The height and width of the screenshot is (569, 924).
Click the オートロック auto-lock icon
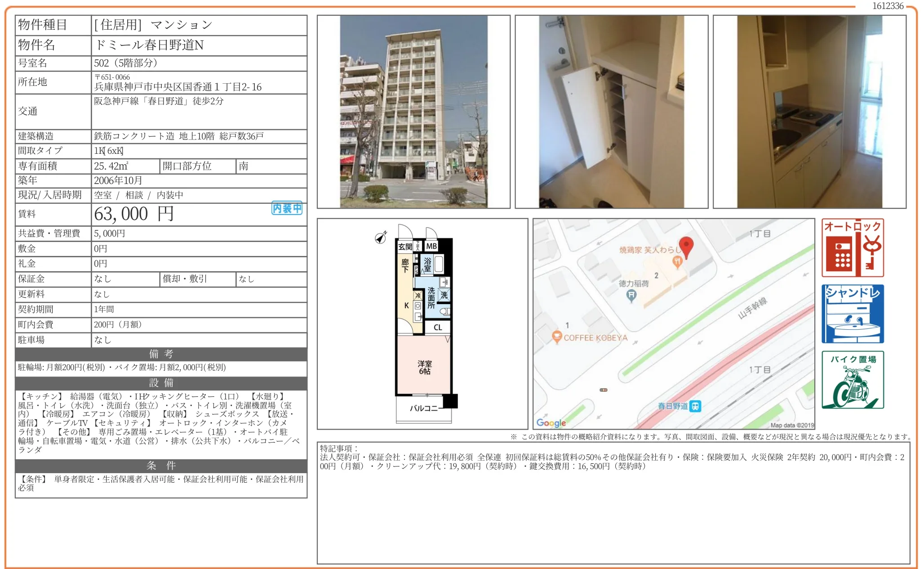click(x=852, y=248)
